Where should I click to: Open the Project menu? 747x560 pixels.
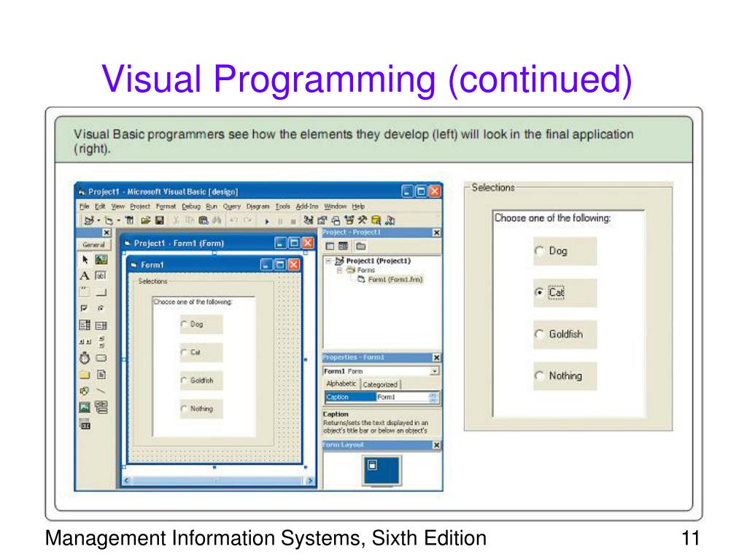click(139, 206)
